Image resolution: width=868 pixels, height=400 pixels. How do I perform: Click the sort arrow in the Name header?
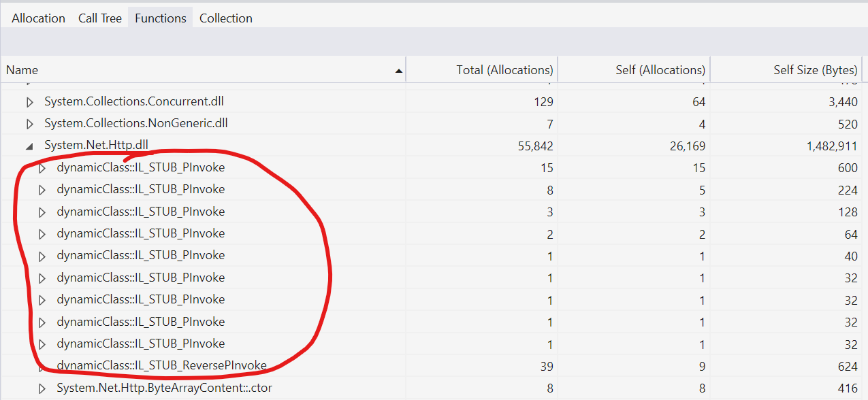coord(399,71)
